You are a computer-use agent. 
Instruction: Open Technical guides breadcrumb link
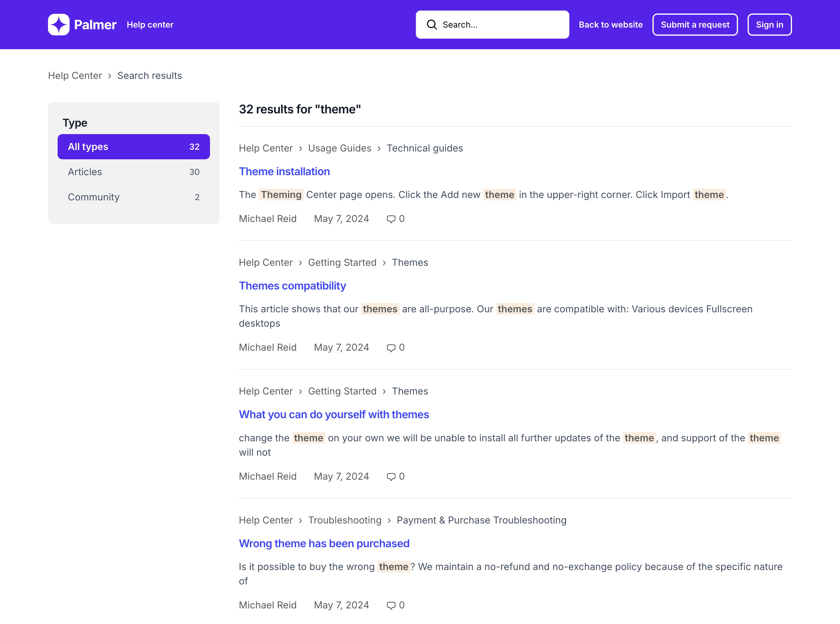(x=424, y=148)
